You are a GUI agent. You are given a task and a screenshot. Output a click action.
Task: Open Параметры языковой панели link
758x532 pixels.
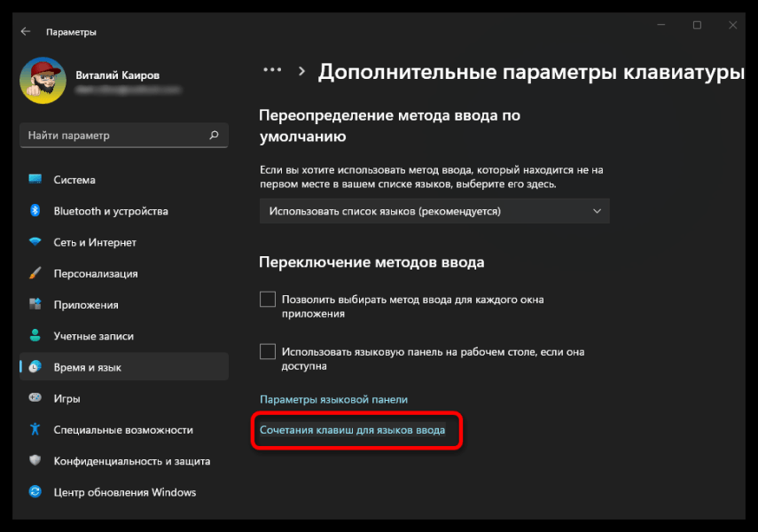333,399
